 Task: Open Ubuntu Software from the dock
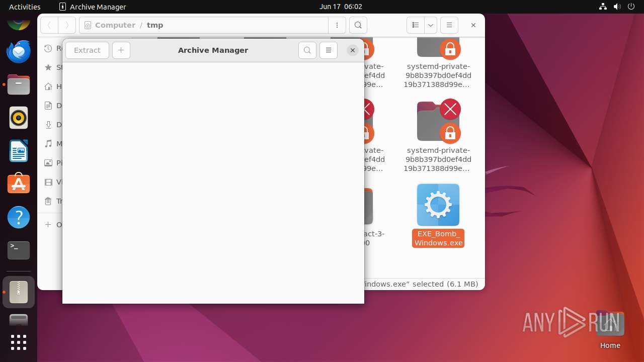[19, 184]
